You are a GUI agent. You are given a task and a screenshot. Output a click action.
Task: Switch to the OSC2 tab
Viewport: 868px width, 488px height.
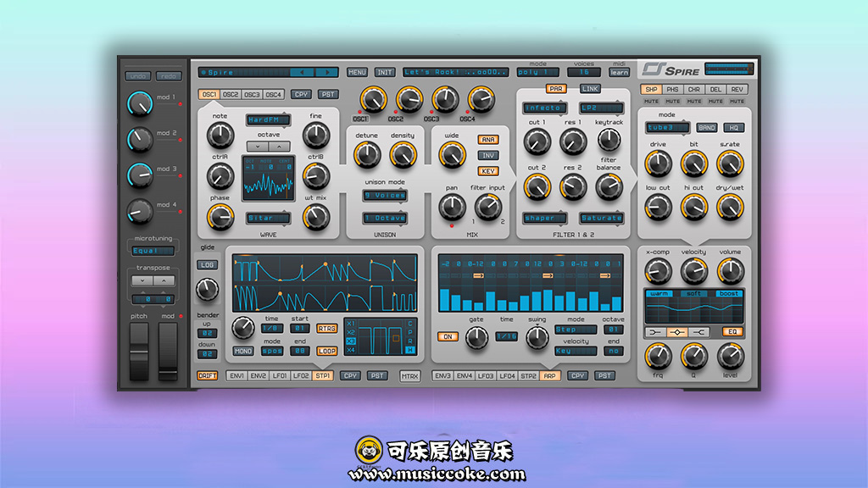[231, 95]
